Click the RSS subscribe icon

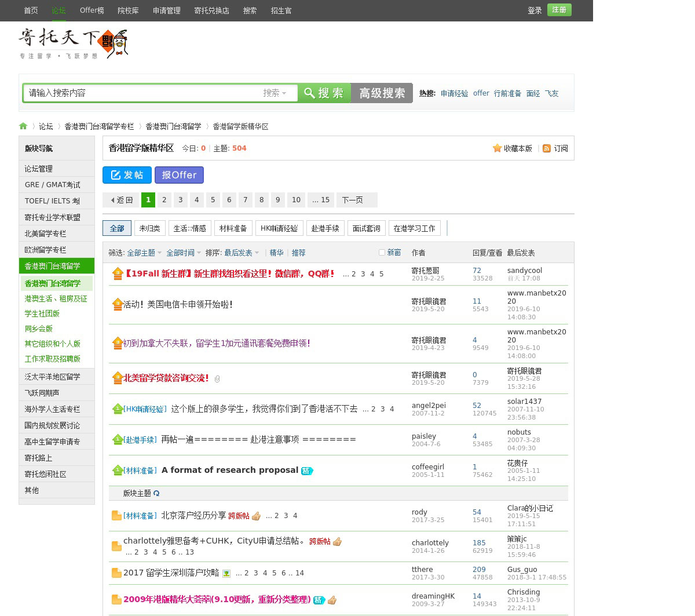(547, 148)
